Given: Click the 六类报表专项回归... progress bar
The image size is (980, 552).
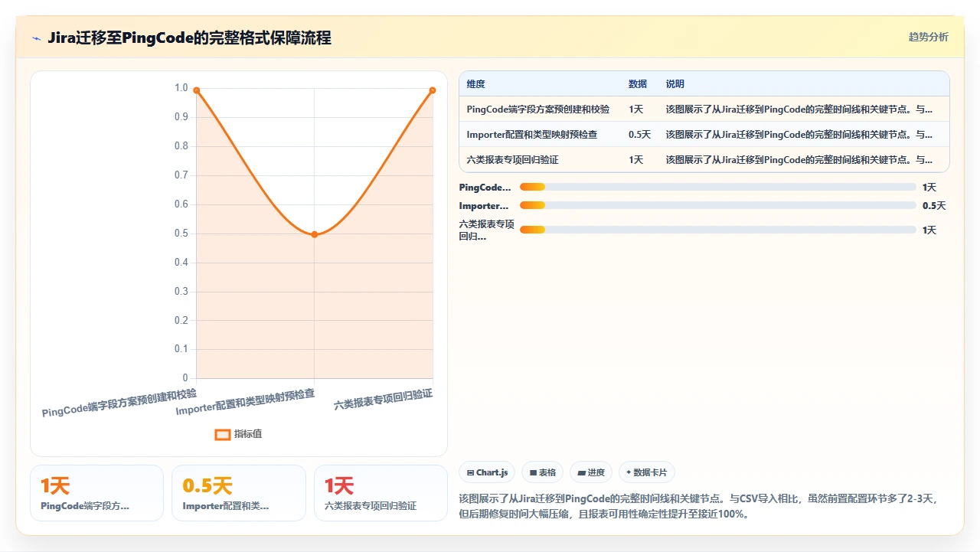Looking at the screenshot, I should tap(717, 230).
